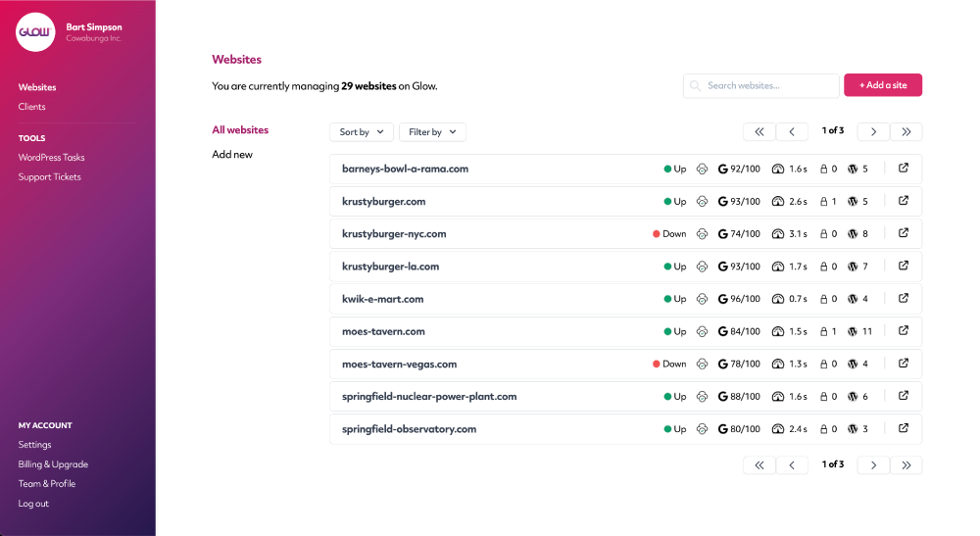
Task: Select Add new in side list
Action: [232, 154]
